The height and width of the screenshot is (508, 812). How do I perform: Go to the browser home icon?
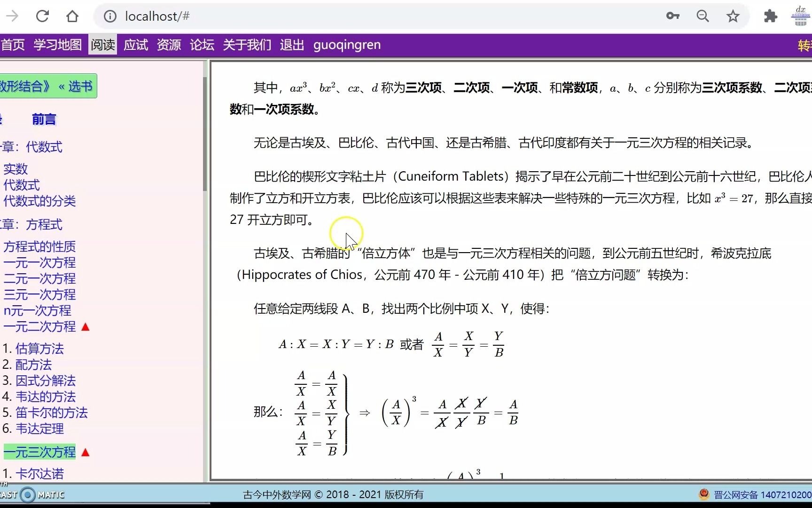72,16
